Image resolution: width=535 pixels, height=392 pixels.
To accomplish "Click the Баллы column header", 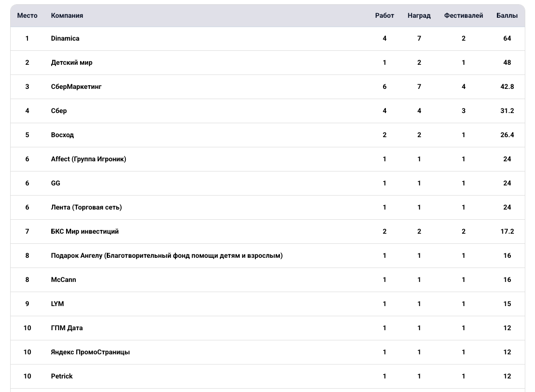I will [507, 16].
